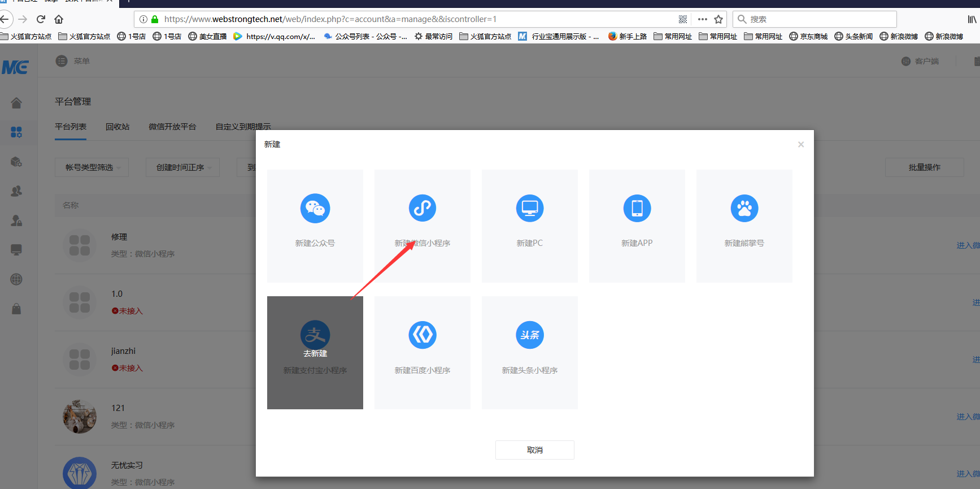Click the 批量操作 button
The image size is (980, 489).
tap(925, 167)
